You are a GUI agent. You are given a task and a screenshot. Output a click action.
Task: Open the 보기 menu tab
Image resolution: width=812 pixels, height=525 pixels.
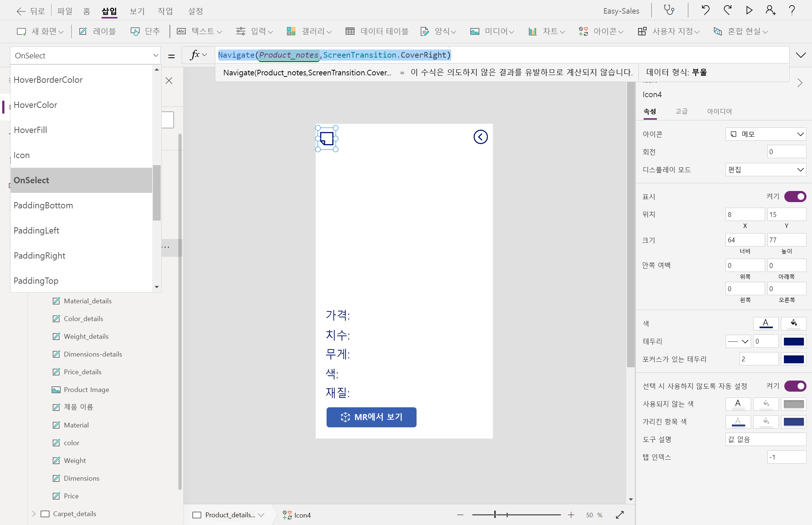(x=137, y=11)
